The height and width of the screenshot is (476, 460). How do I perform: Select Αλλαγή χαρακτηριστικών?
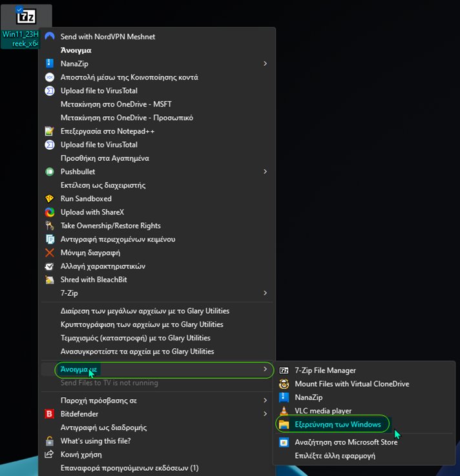[x=103, y=266]
